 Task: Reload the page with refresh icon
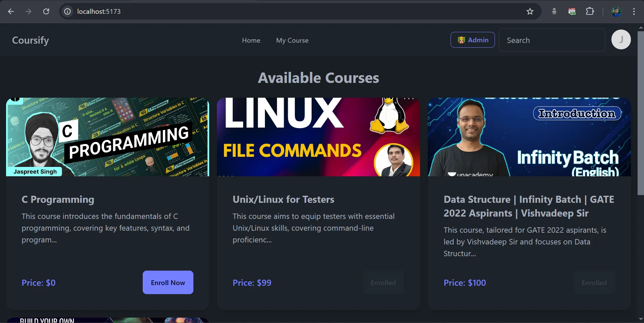(46, 11)
